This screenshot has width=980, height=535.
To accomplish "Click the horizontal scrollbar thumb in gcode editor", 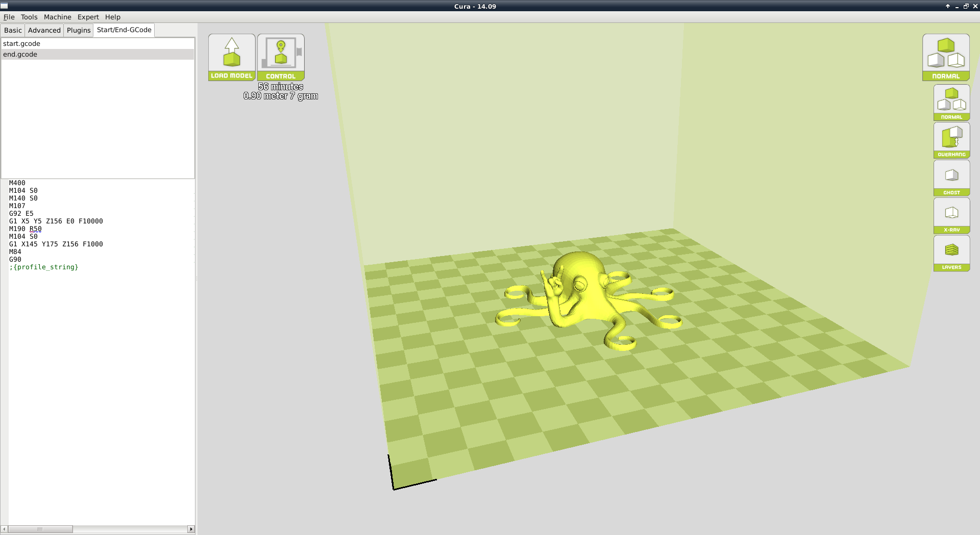I will coord(40,529).
